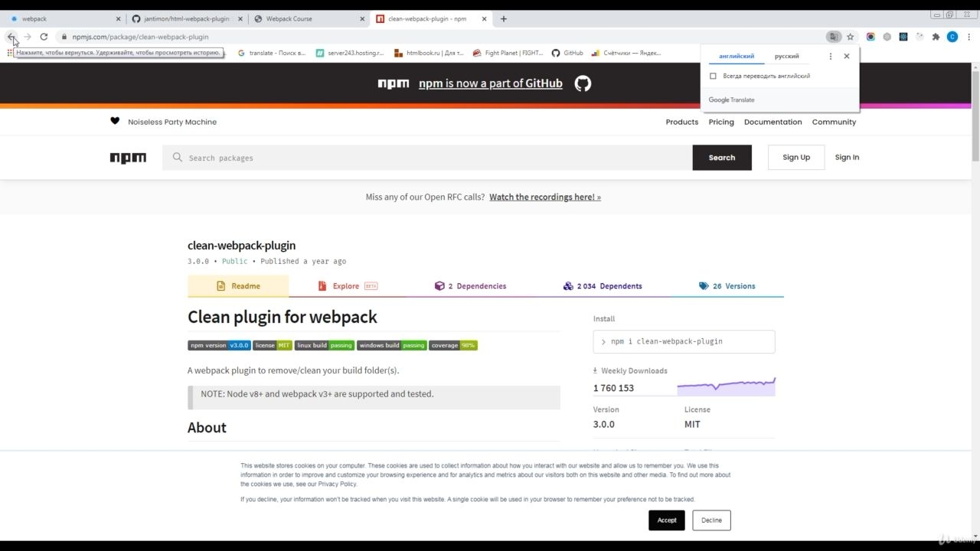Open the Privacy Policy link in cookie notice
Image resolution: width=980 pixels, height=551 pixels.
(x=337, y=484)
